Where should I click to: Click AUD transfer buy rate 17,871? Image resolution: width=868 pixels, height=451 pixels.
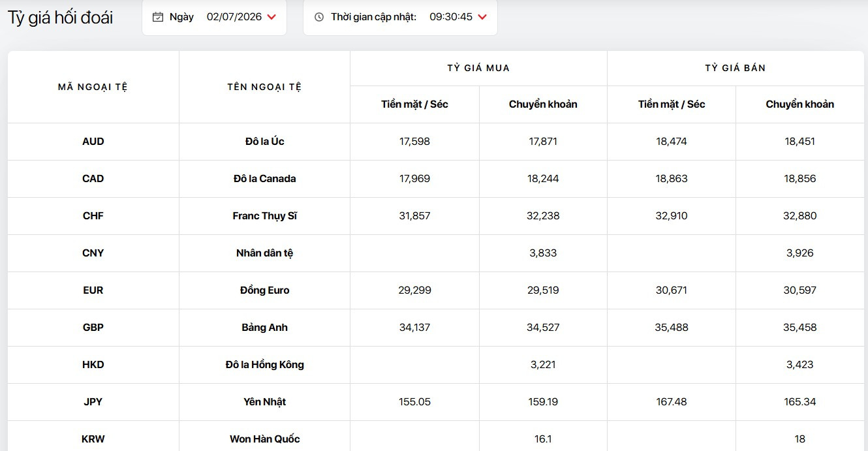click(543, 142)
